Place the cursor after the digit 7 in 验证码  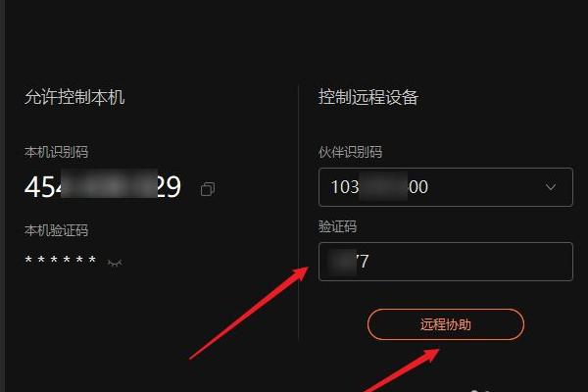(369, 261)
